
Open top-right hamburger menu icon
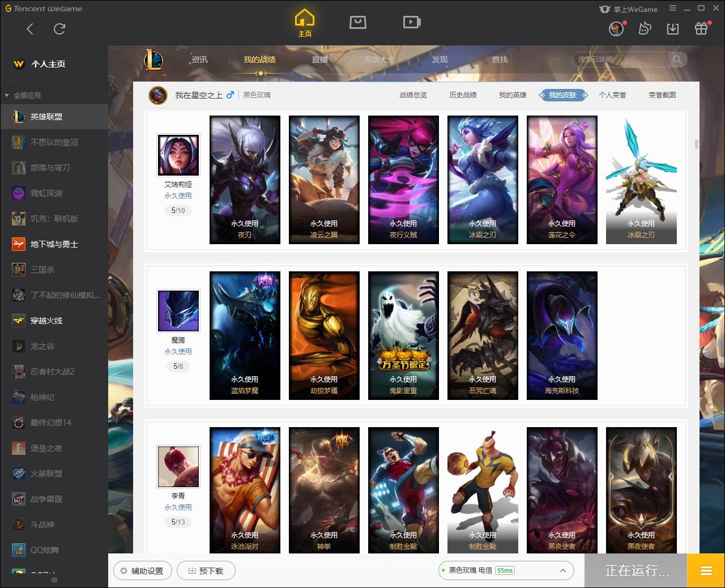click(x=673, y=8)
